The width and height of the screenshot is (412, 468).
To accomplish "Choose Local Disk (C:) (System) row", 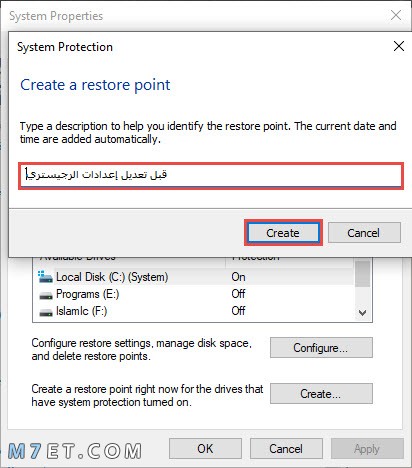I will point(193,277).
